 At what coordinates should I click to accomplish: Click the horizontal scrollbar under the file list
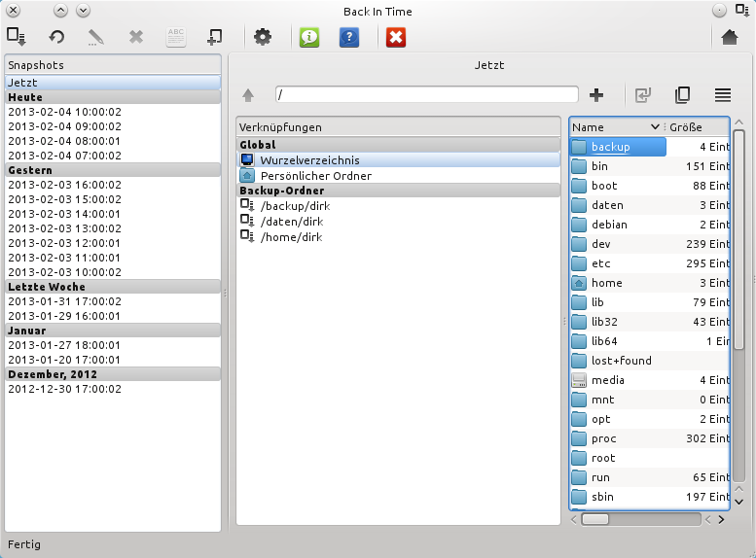click(642, 519)
